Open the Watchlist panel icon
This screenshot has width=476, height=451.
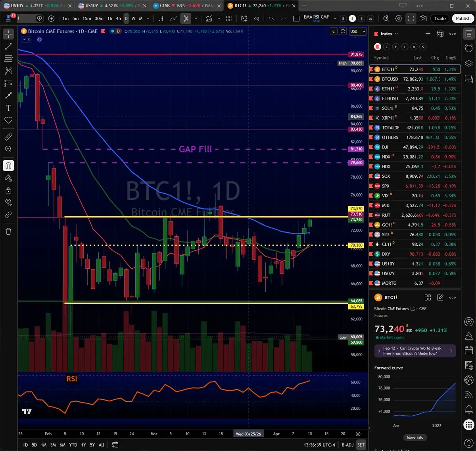pyautogui.click(x=468, y=34)
